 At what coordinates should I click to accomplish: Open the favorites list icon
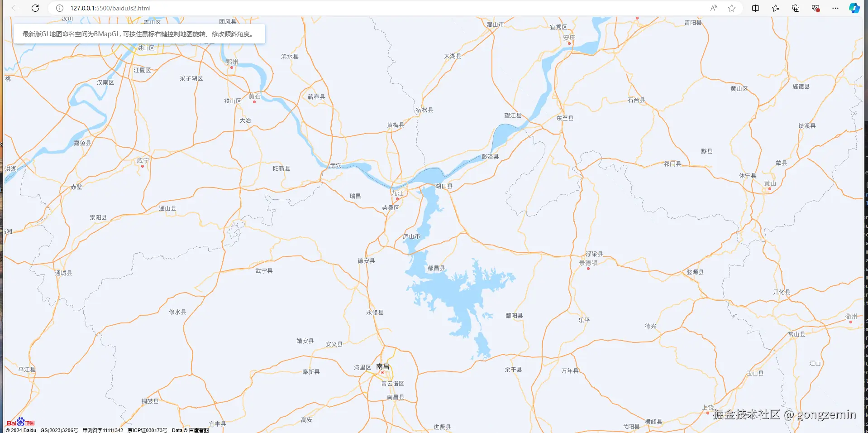[x=776, y=8]
